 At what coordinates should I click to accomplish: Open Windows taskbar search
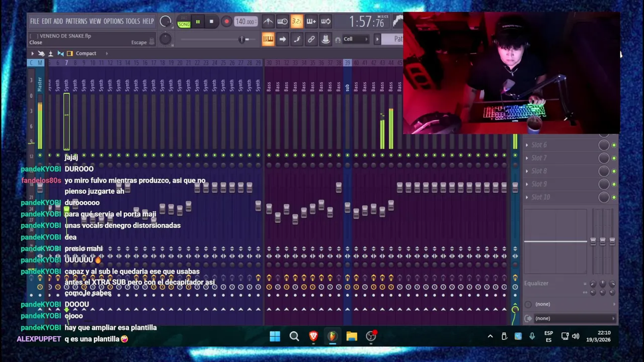(294, 336)
